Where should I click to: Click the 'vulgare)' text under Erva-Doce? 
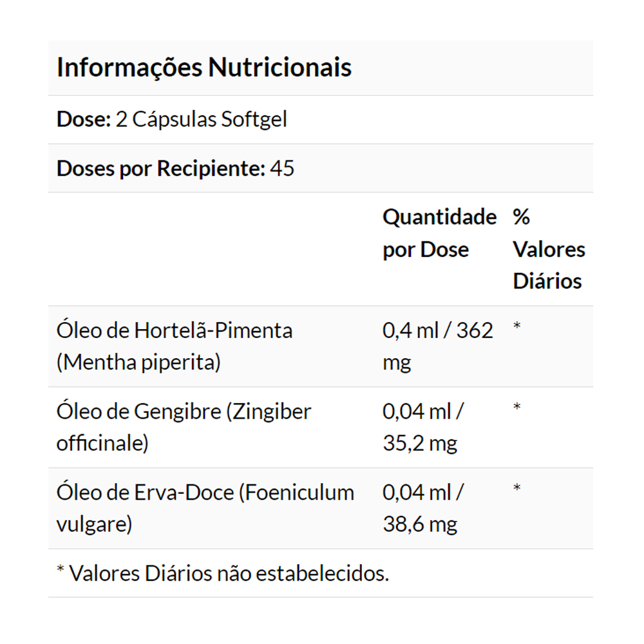pos(94,525)
